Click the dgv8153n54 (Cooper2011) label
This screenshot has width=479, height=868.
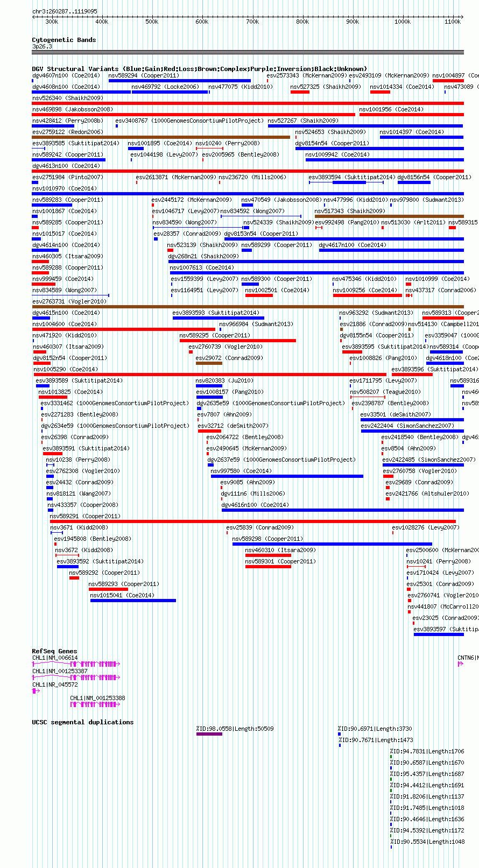click(x=261, y=234)
